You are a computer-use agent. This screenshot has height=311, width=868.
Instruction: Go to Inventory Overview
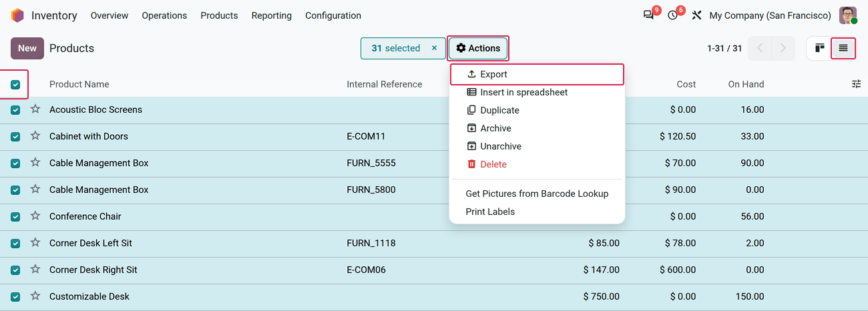pos(110,15)
